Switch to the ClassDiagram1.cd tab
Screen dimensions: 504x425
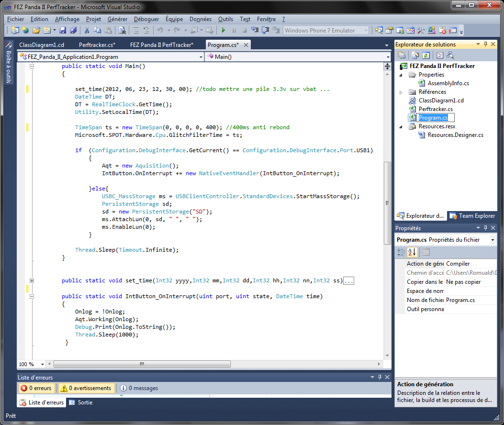[x=42, y=45]
